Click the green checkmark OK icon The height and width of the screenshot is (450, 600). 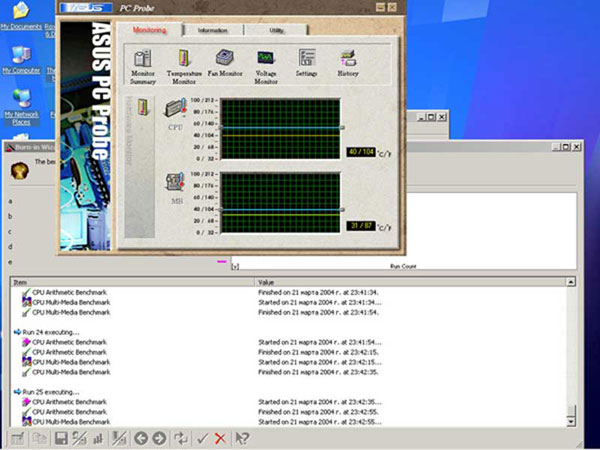pos(202,438)
